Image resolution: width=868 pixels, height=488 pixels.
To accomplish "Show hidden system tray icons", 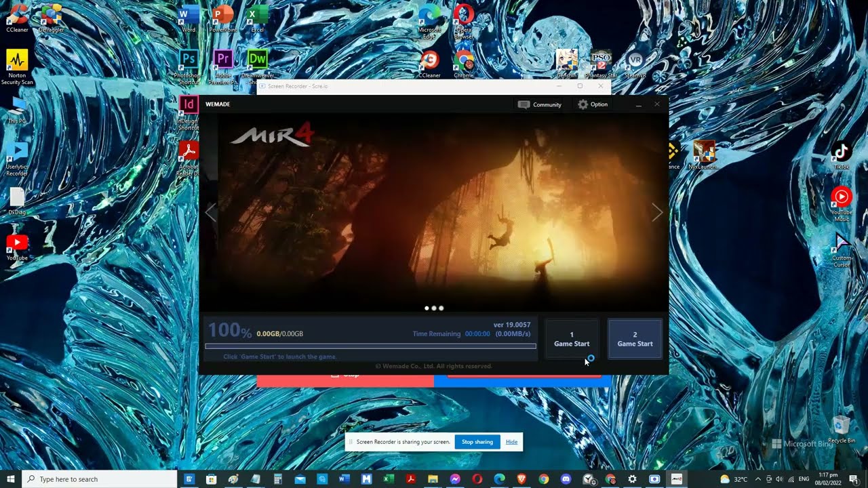I will tap(757, 479).
